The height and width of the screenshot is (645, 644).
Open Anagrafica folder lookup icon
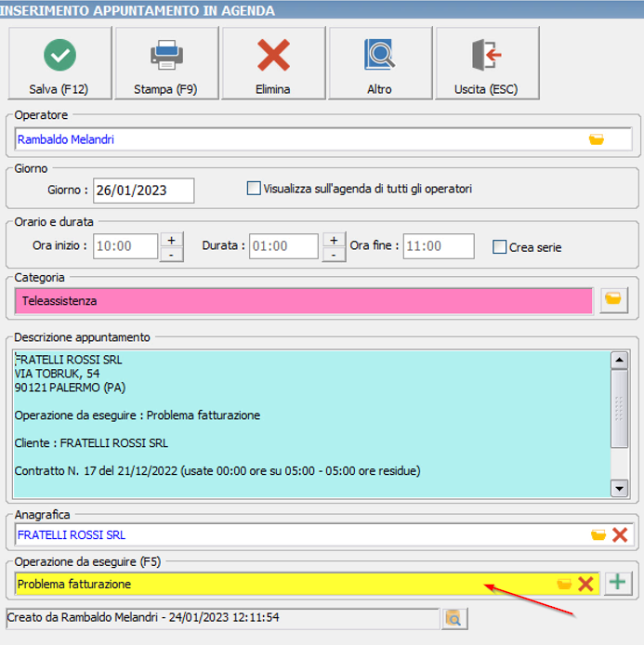(598, 535)
